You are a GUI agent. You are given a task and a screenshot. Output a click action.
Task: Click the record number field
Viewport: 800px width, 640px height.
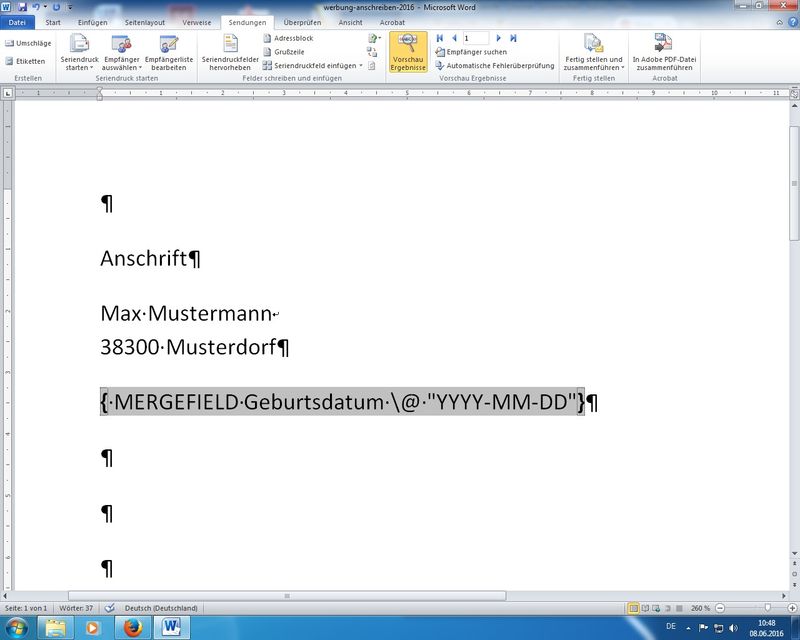click(476, 38)
